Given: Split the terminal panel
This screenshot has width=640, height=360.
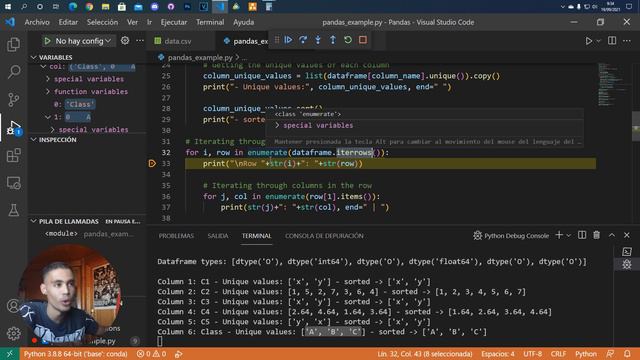Looking at the screenshot, I should (582, 235).
